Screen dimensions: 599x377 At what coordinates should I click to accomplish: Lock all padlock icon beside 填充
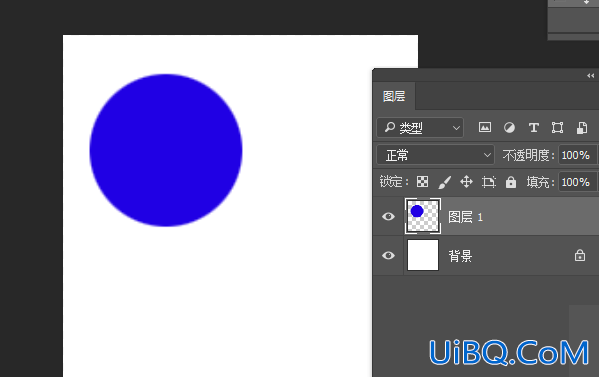(x=511, y=182)
